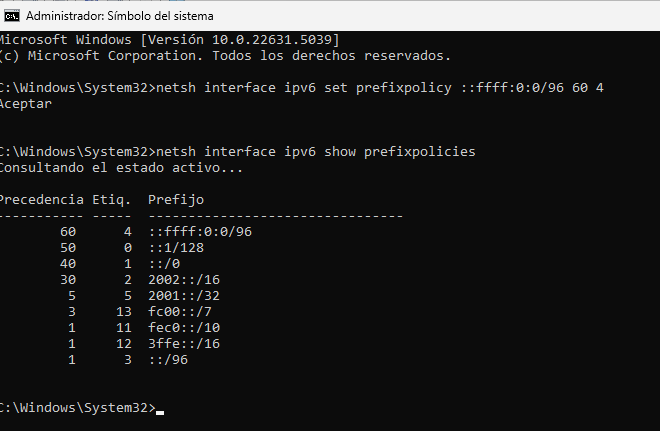
Task: Click the Command Prompt icon in title bar
Action: pos(11,16)
